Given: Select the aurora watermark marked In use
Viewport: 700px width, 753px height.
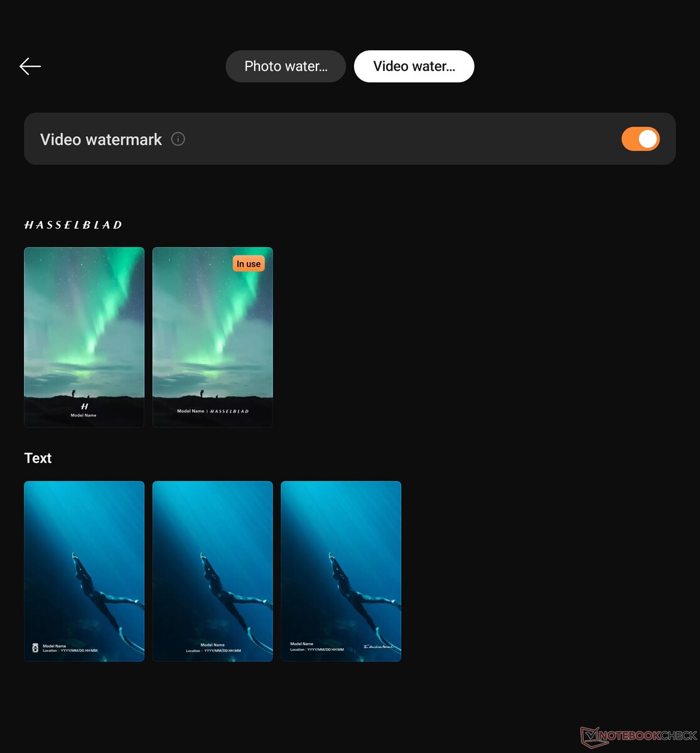Looking at the screenshot, I should pyautogui.click(x=213, y=337).
